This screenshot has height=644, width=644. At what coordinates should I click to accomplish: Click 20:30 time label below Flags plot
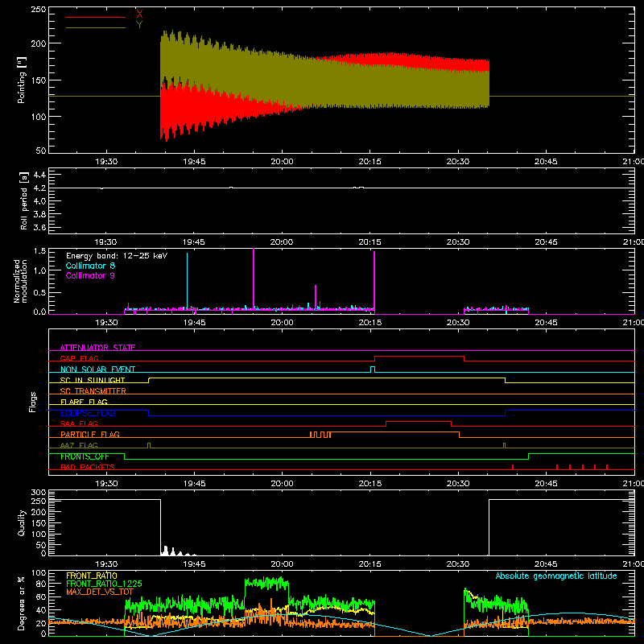[458, 484]
